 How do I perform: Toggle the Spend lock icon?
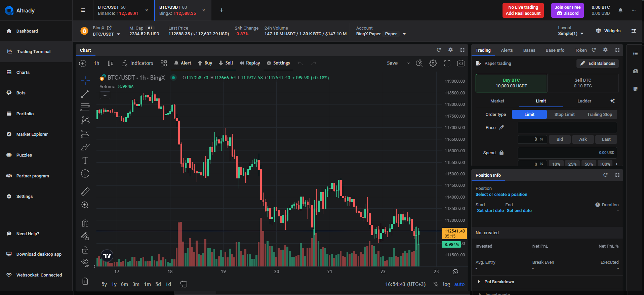501,153
